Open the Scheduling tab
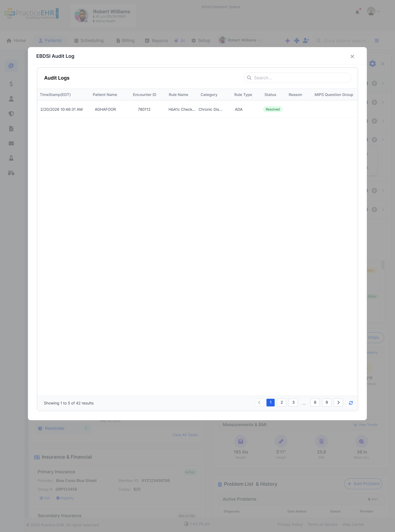The height and width of the screenshot is (532, 395). [x=89, y=41]
